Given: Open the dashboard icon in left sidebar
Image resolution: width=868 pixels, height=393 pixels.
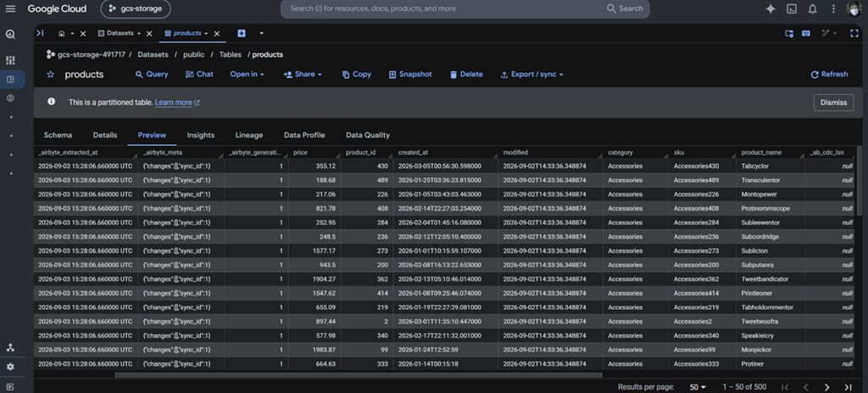Looking at the screenshot, I should (10, 60).
